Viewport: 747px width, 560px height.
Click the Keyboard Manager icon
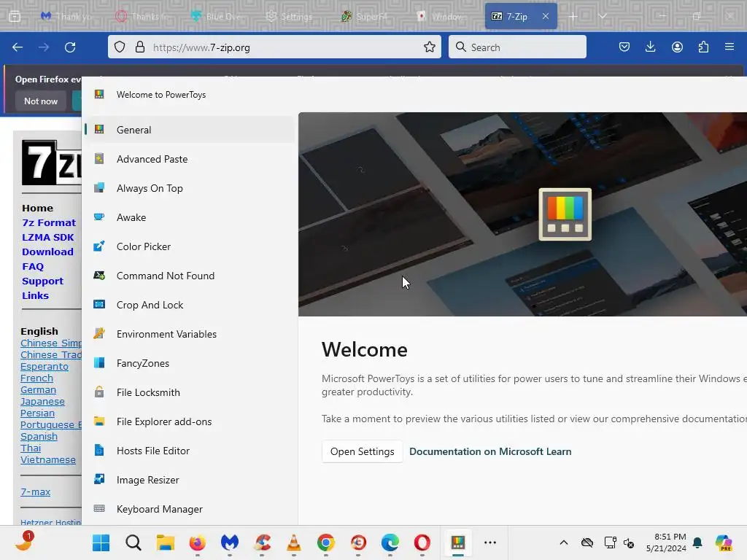[x=99, y=508]
